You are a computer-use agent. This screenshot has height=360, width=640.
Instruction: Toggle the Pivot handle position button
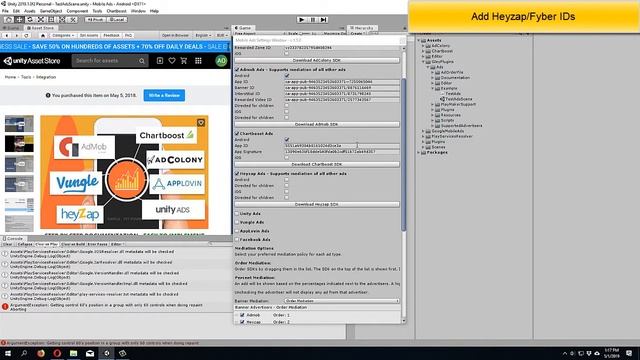tap(95, 20)
